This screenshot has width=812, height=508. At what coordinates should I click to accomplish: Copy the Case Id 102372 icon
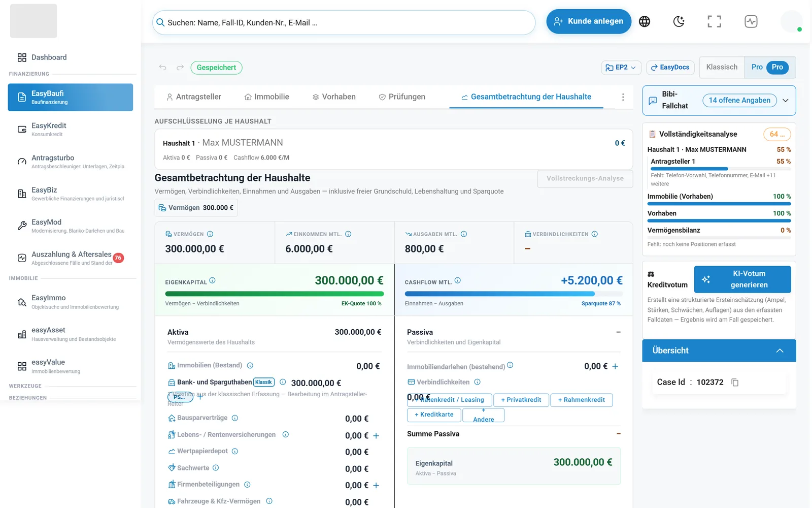[735, 383]
